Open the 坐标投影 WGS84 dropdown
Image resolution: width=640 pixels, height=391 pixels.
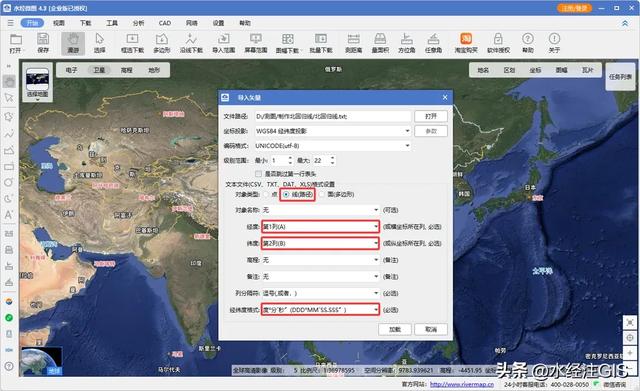pos(332,131)
